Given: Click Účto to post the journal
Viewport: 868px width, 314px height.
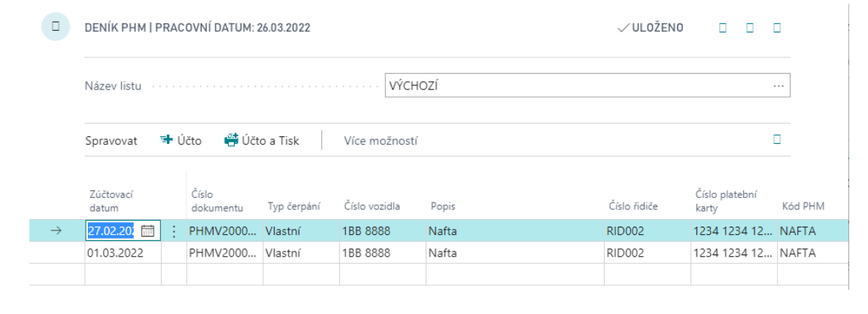Looking at the screenshot, I should coord(181,141).
